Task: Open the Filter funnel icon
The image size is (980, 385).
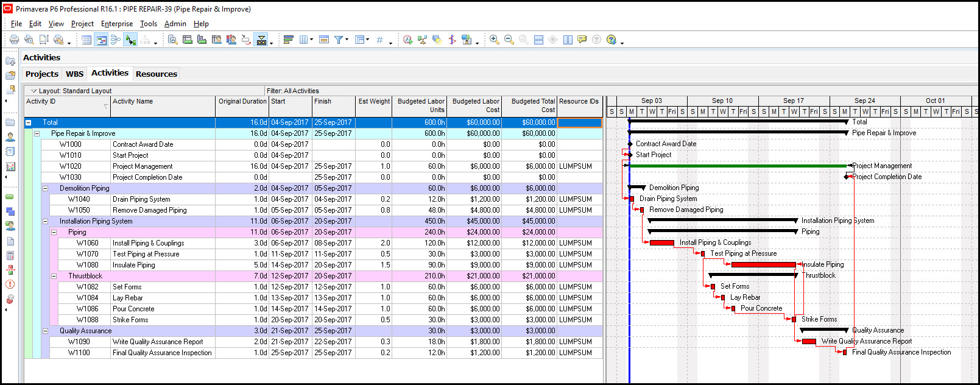Action: click(339, 40)
